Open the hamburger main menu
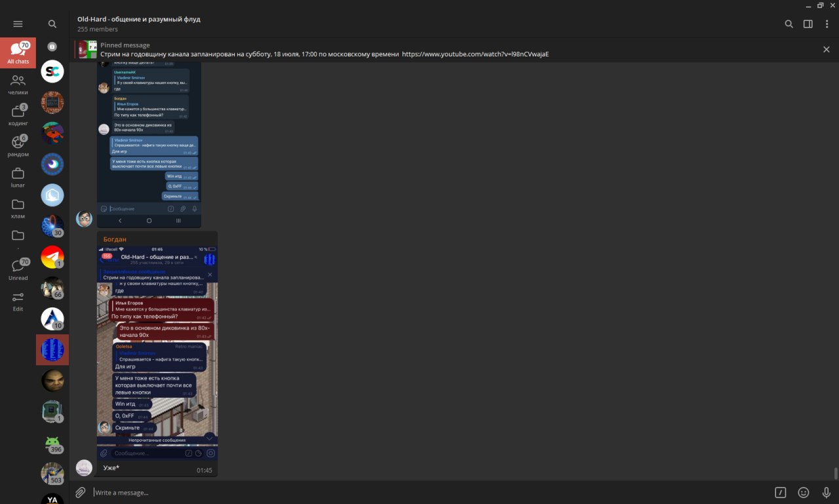This screenshot has height=504, width=839. point(18,24)
